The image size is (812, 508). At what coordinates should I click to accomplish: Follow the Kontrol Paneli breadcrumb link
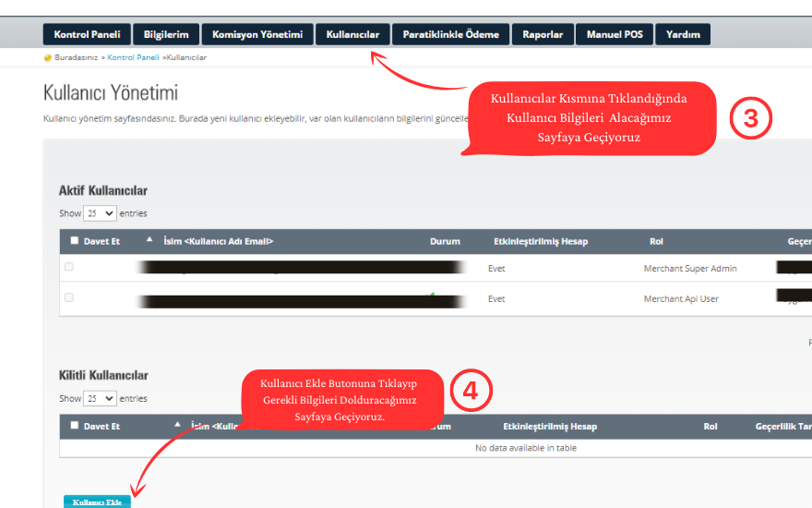click(134, 57)
